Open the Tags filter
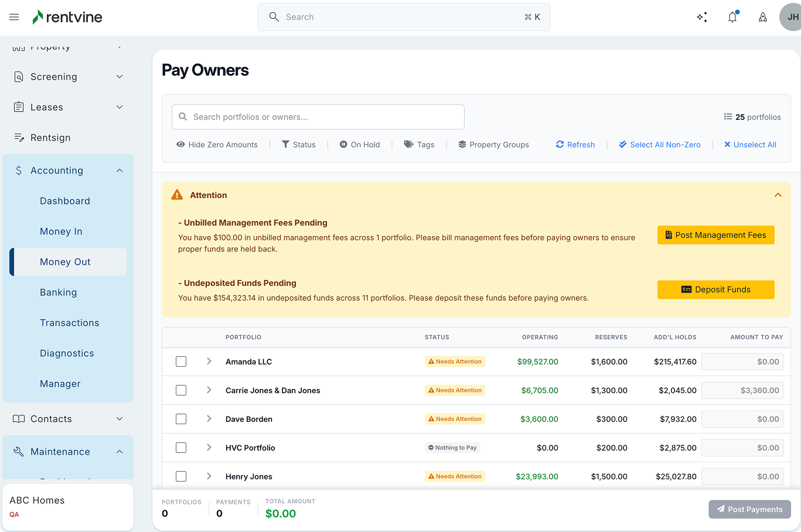801x532 pixels. click(x=419, y=145)
